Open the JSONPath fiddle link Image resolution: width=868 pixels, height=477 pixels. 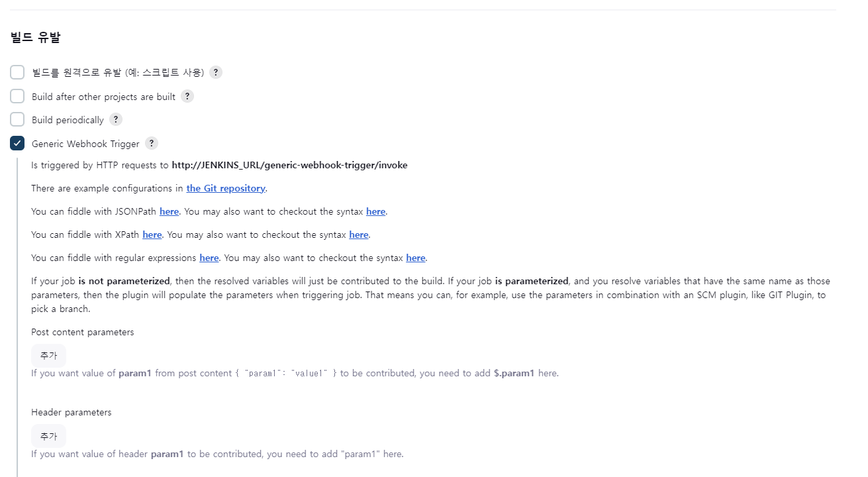click(169, 211)
